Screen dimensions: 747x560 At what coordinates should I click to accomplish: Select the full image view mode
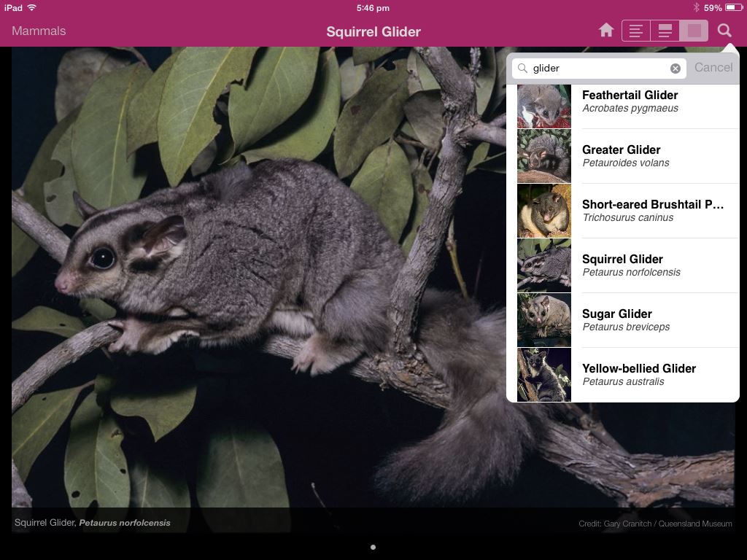[694, 31]
